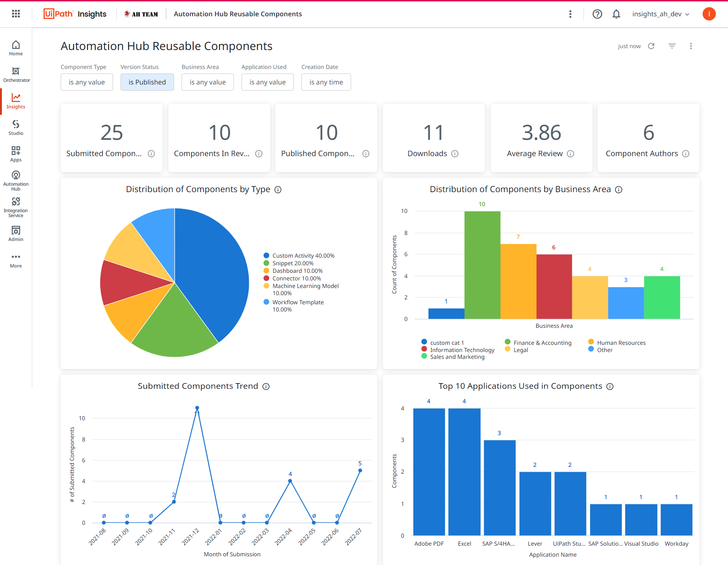Open Integration Service from the sidebar
This screenshot has width=728, height=565.
(16, 207)
